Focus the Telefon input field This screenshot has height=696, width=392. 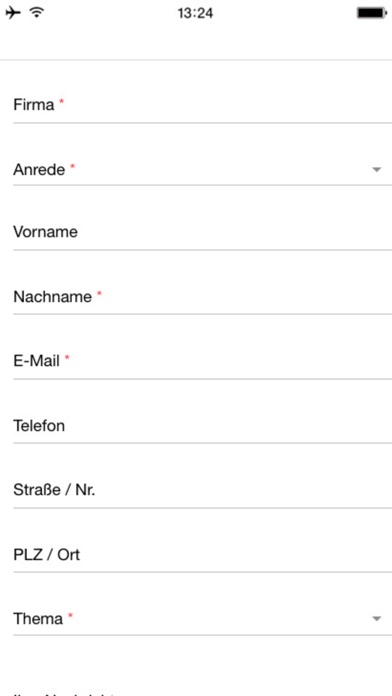click(202, 426)
